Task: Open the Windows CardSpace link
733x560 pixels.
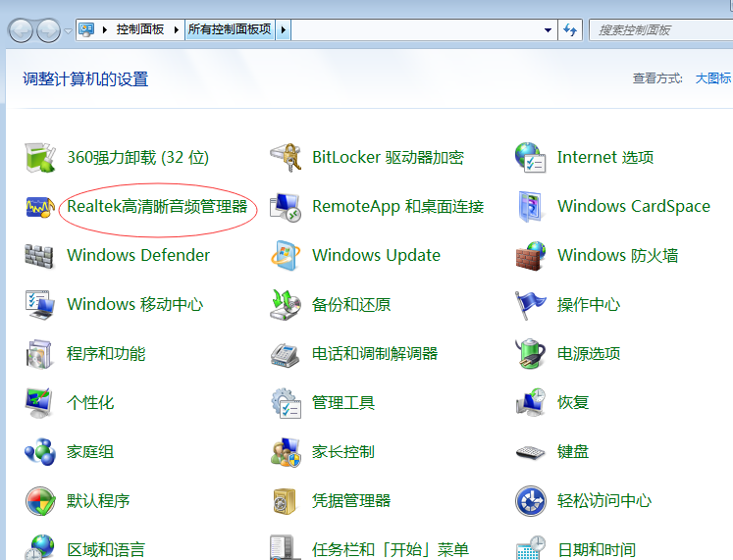Action: click(634, 206)
